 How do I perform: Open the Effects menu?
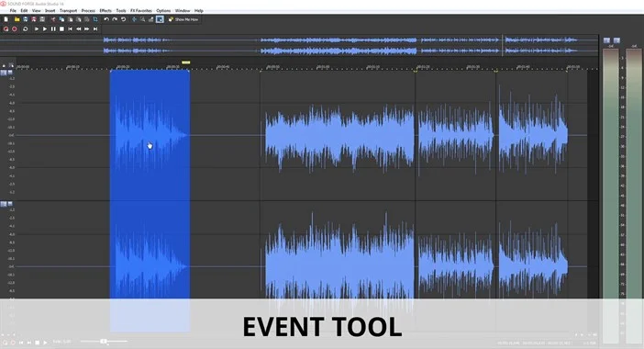point(105,11)
